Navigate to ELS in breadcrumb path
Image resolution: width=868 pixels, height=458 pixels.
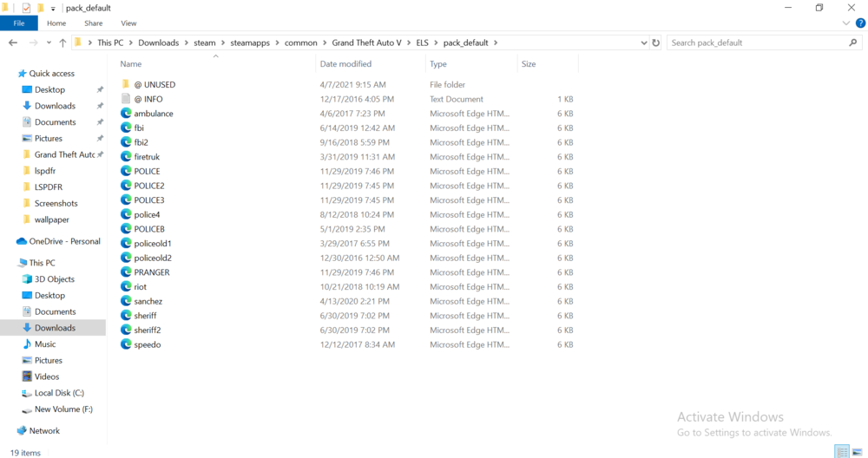(x=423, y=43)
